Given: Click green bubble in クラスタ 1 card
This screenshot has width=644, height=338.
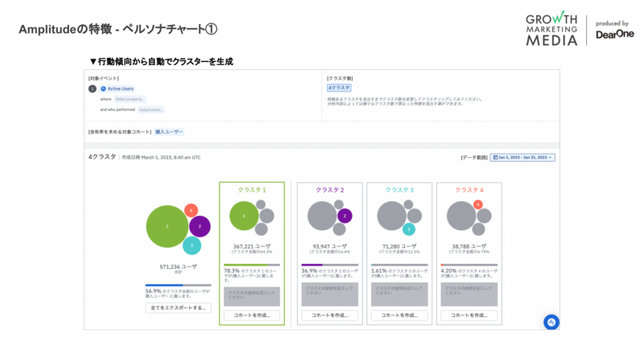Looking at the screenshot, I should coord(244,216).
